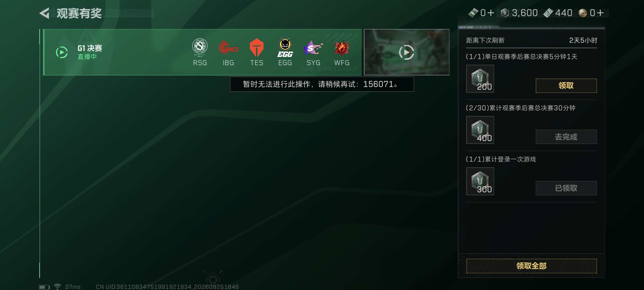Tap 去完成 for the 30-minute watch task
Screen dimensions: 644x290
[566, 137]
